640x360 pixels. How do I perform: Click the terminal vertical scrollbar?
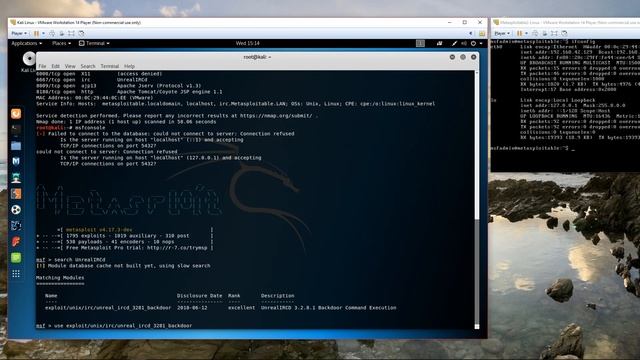click(476, 200)
